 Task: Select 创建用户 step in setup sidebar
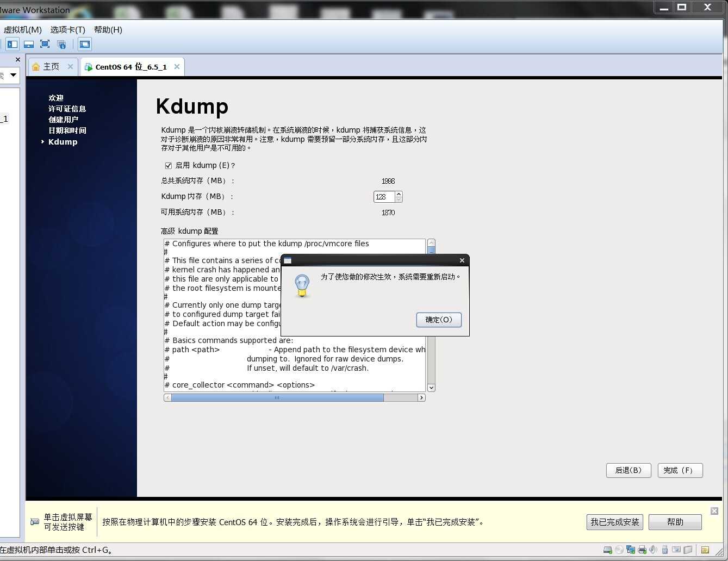click(63, 120)
